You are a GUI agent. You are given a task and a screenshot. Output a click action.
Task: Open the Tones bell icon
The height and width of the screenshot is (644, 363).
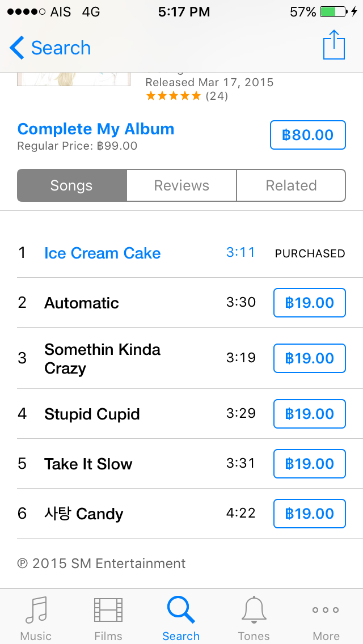254,610
